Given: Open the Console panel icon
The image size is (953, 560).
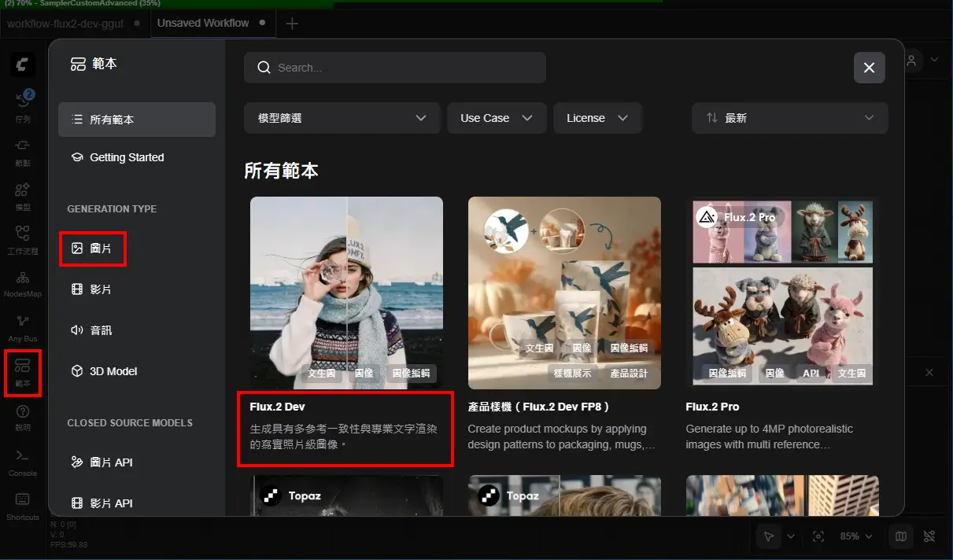Looking at the screenshot, I should (23, 462).
